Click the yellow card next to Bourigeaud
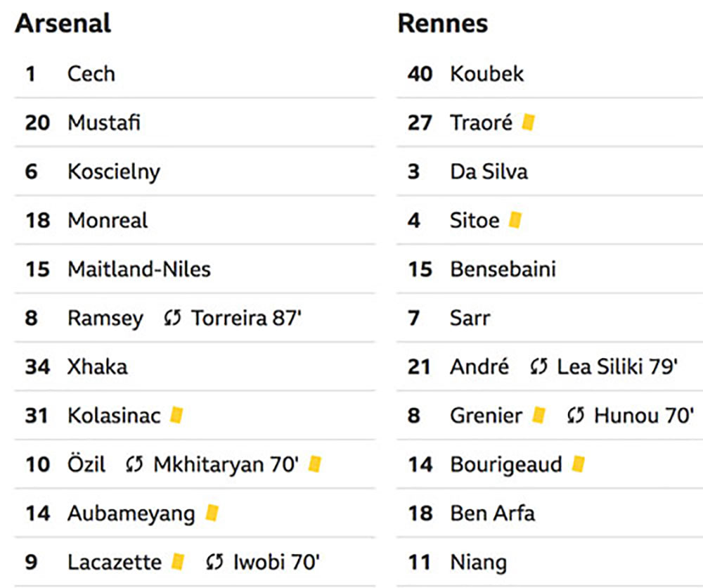This screenshot has height=588, width=703. point(579,464)
